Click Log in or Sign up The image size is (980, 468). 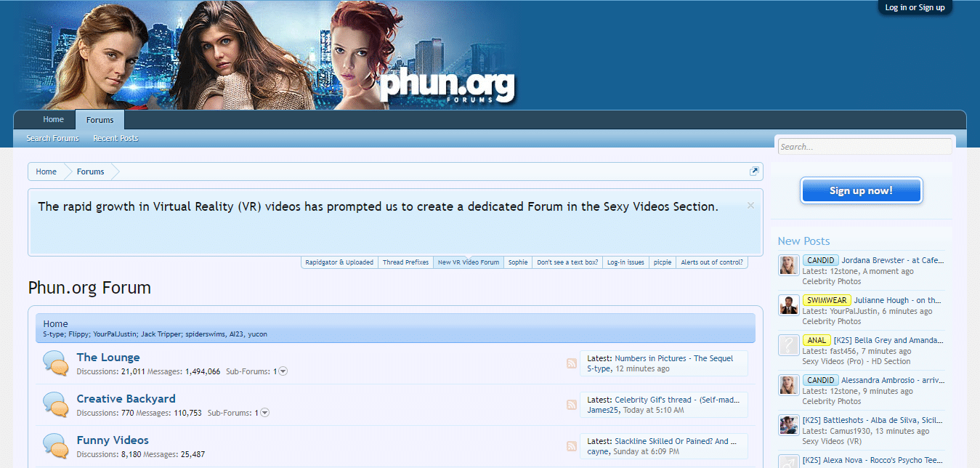tap(915, 7)
